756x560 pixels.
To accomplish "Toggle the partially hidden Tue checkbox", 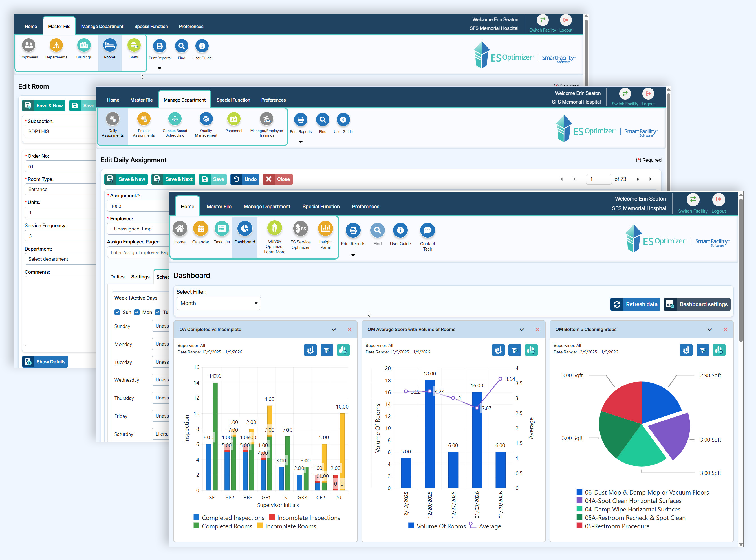I will [x=158, y=312].
